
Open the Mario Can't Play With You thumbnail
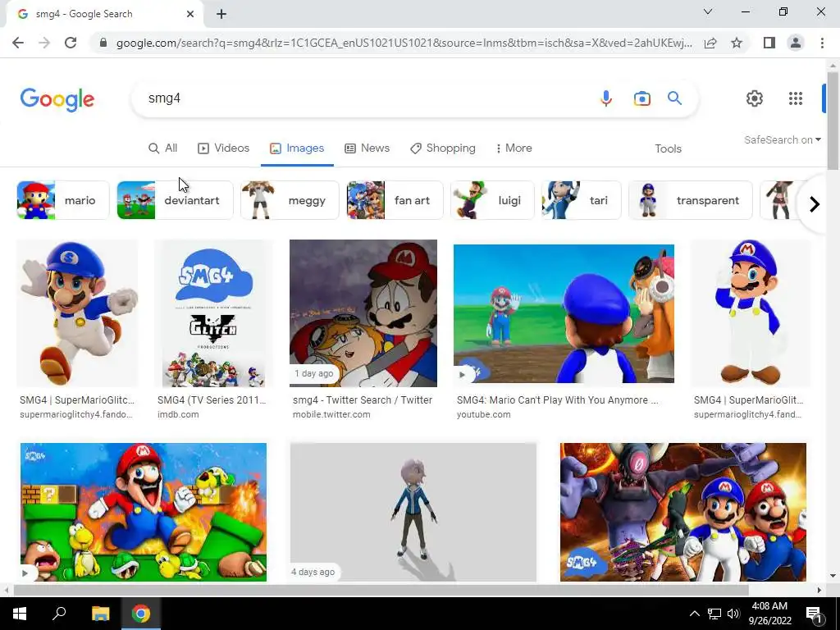point(564,314)
